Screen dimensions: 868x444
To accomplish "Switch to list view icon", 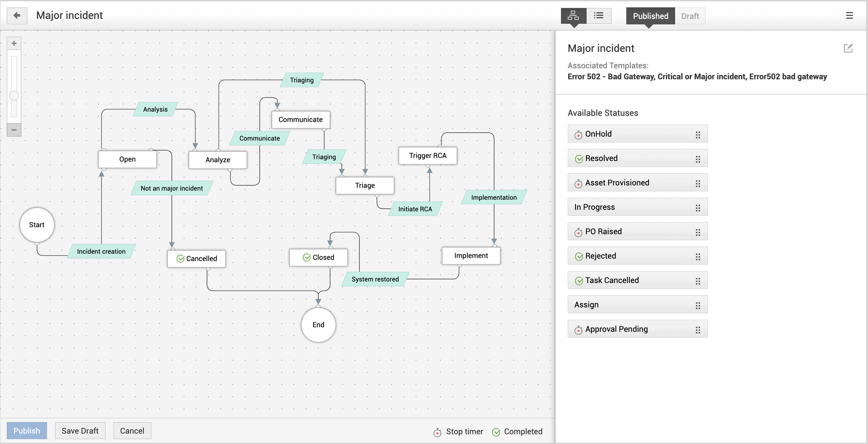I will click(x=599, y=16).
